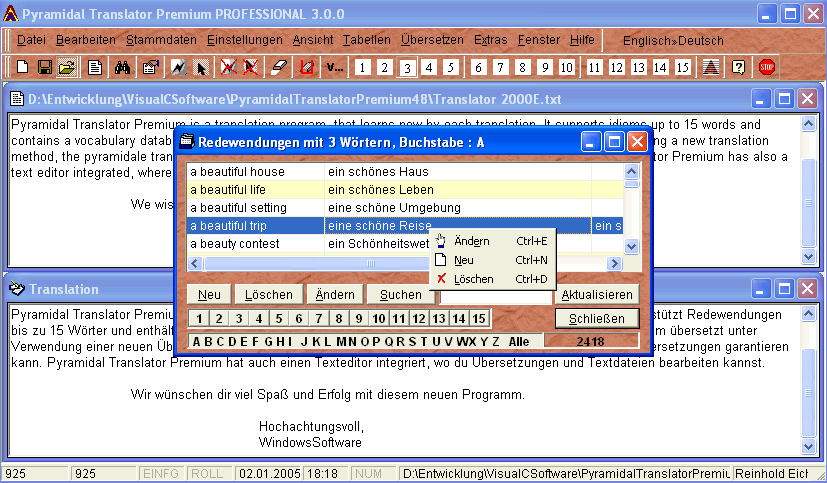Open the Stammdaten menu

pos(161,40)
